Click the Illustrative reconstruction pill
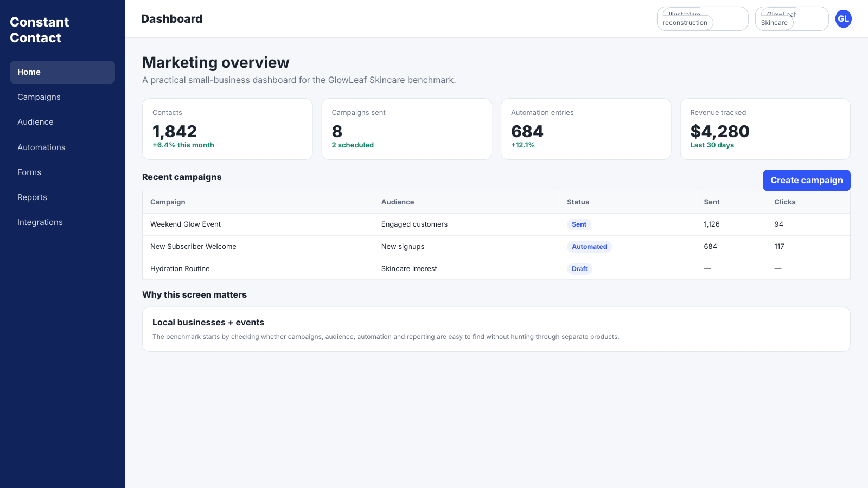 coord(703,19)
